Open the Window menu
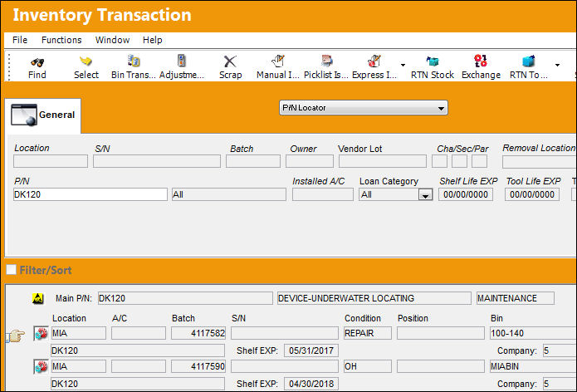 [112, 40]
